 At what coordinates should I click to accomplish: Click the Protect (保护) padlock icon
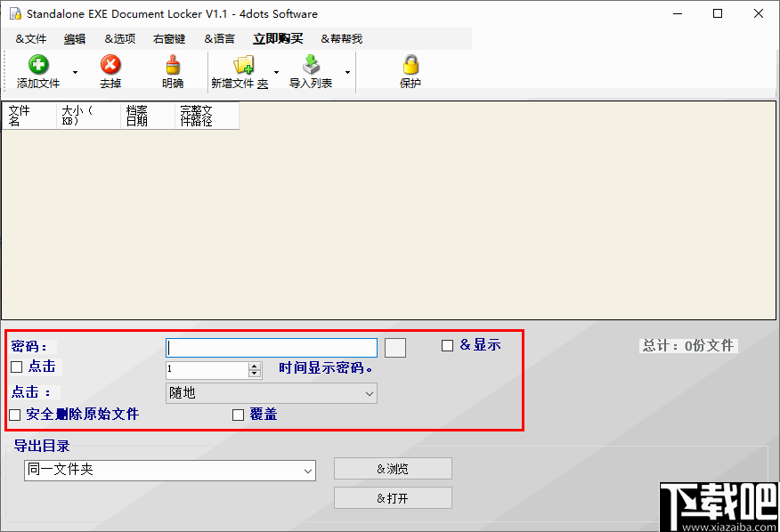click(x=410, y=64)
